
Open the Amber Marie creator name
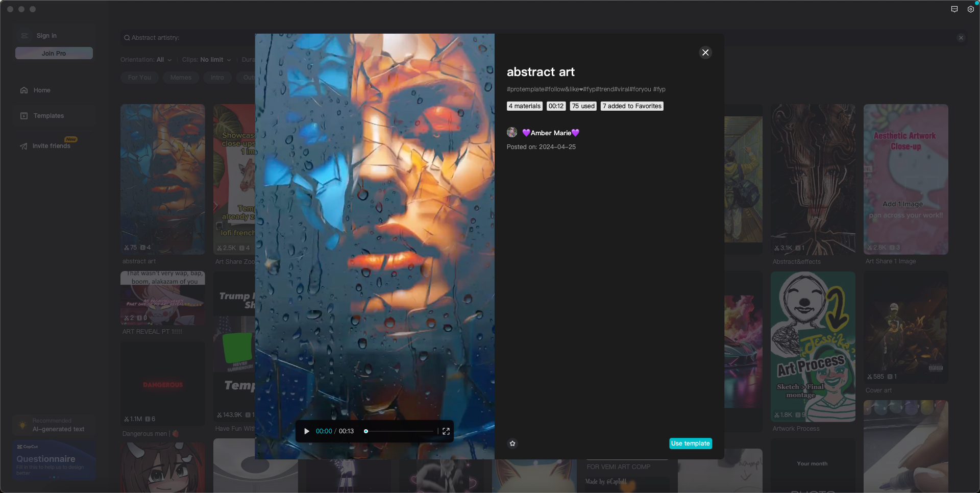(551, 133)
